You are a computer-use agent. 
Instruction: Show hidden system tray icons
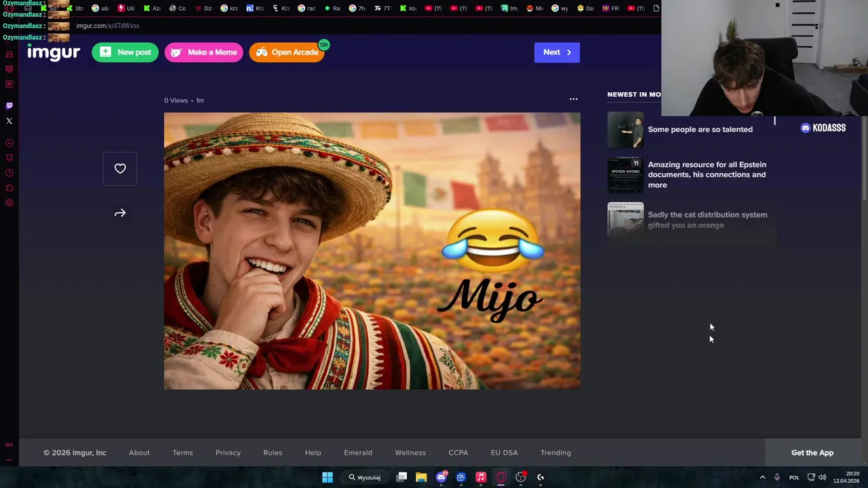[762, 477]
